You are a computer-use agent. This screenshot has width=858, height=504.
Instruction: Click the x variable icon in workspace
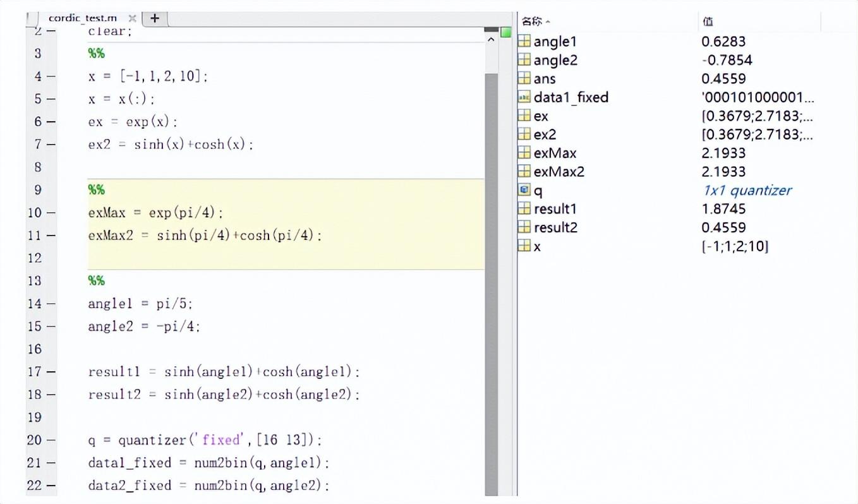click(524, 246)
